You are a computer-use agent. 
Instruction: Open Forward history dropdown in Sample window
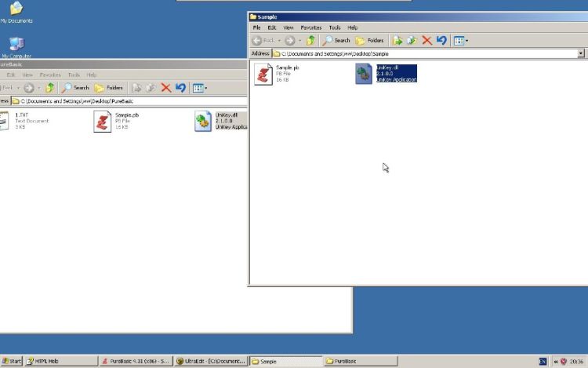point(299,41)
